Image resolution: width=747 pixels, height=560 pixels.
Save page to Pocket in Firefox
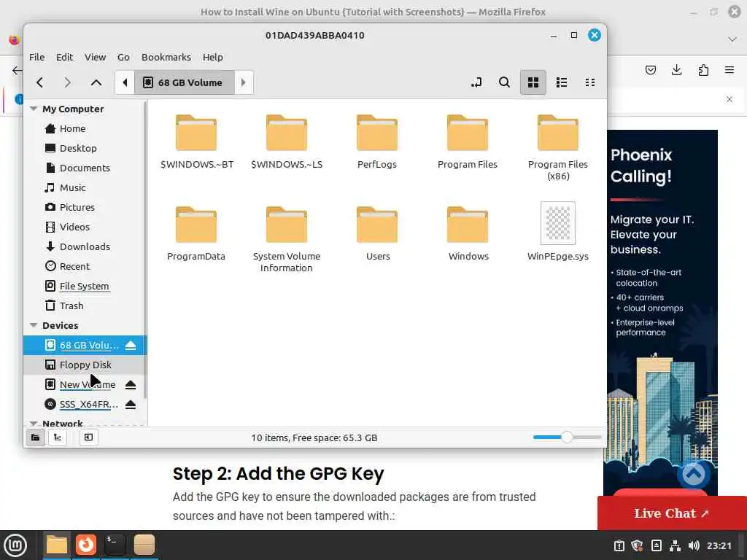tap(650, 70)
